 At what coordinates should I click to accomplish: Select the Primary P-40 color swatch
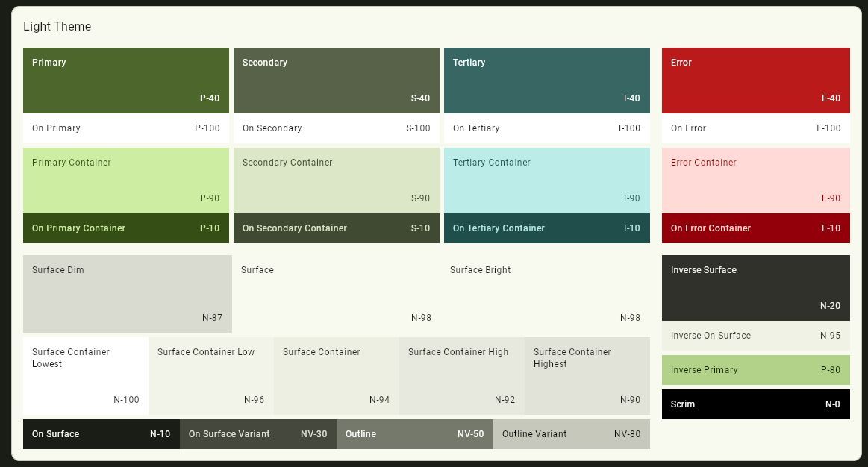(x=125, y=81)
